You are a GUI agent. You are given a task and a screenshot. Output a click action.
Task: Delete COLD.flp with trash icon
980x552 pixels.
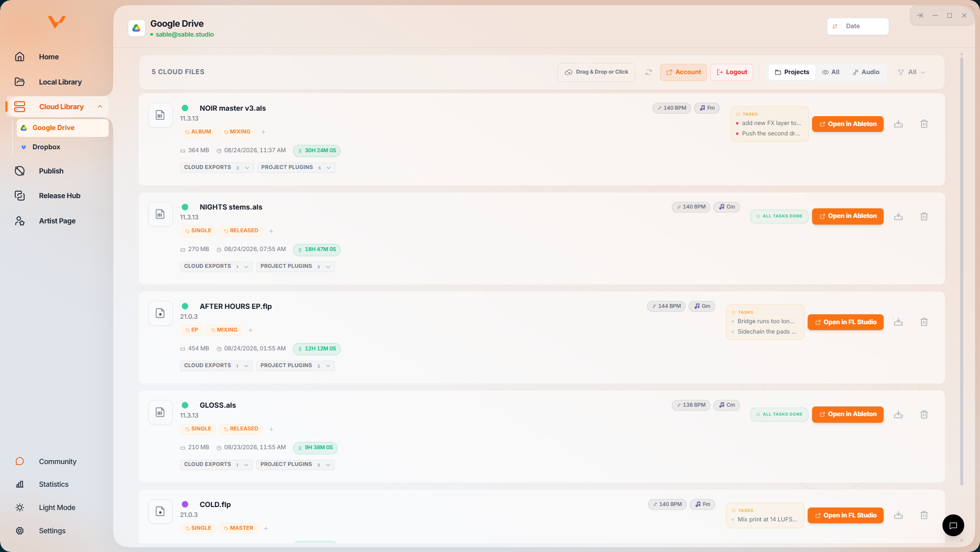point(924,515)
